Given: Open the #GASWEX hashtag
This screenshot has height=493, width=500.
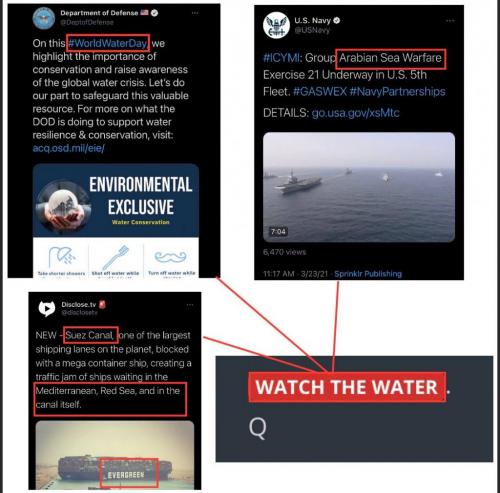Looking at the screenshot, I should tap(320, 91).
